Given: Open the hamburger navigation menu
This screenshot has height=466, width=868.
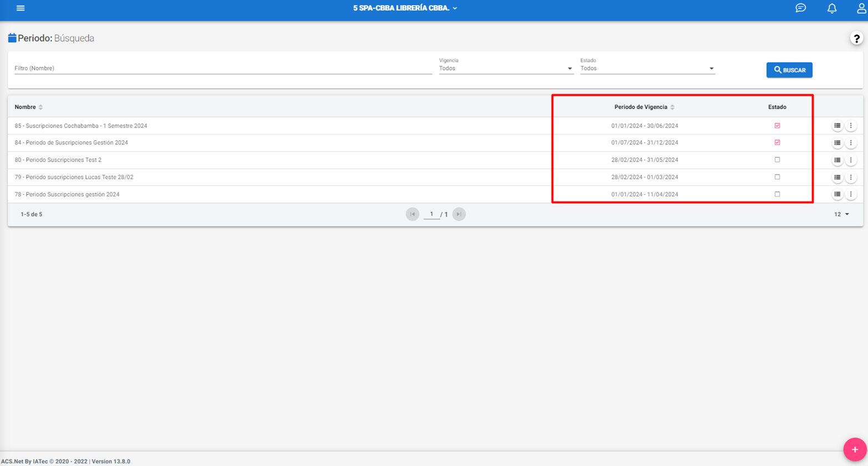Looking at the screenshot, I should [21, 8].
